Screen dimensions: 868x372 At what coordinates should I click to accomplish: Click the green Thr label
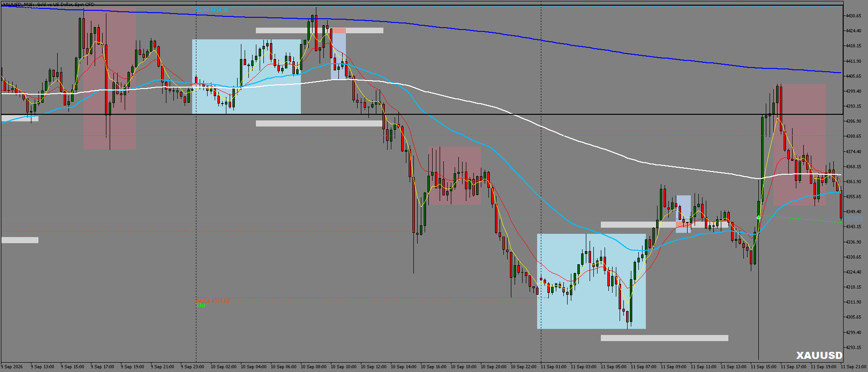click(x=201, y=305)
